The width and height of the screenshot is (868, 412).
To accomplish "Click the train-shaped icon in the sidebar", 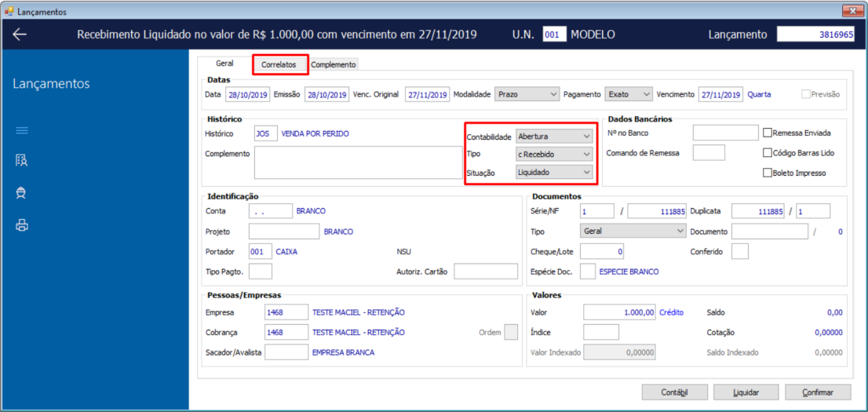I will click(22, 193).
